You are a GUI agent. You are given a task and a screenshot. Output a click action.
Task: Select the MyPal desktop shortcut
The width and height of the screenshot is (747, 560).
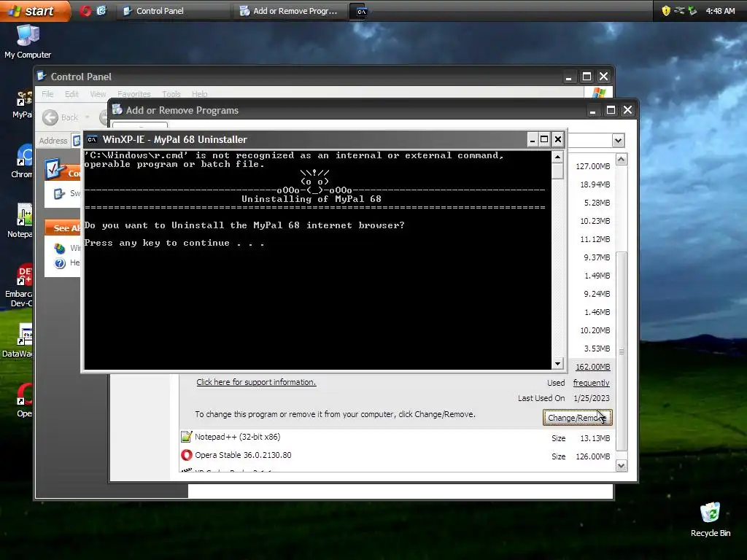coord(23,104)
